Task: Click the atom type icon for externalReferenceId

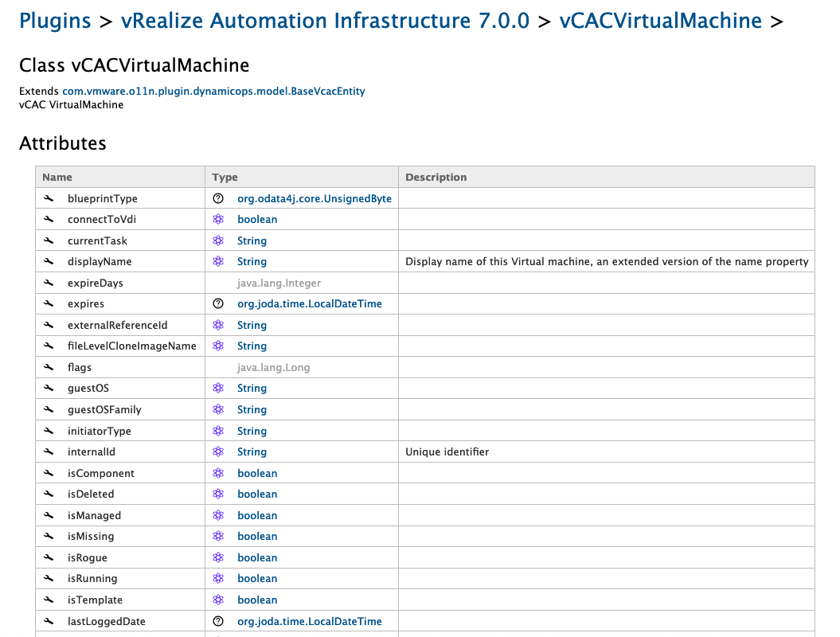Action: (218, 325)
